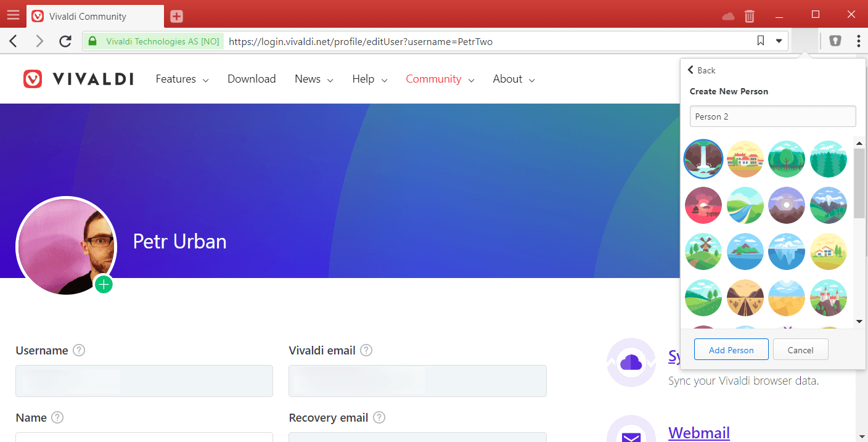Image resolution: width=868 pixels, height=442 pixels.
Task: Select the waterfall avatar
Action: point(703,159)
